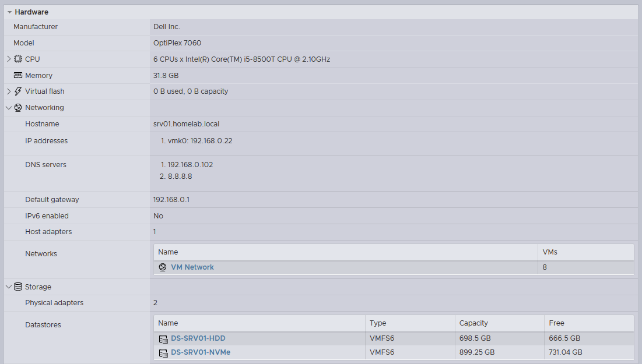The image size is (642, 364).
Task: Expand the CPU row chevron
Action: point(8,59)
